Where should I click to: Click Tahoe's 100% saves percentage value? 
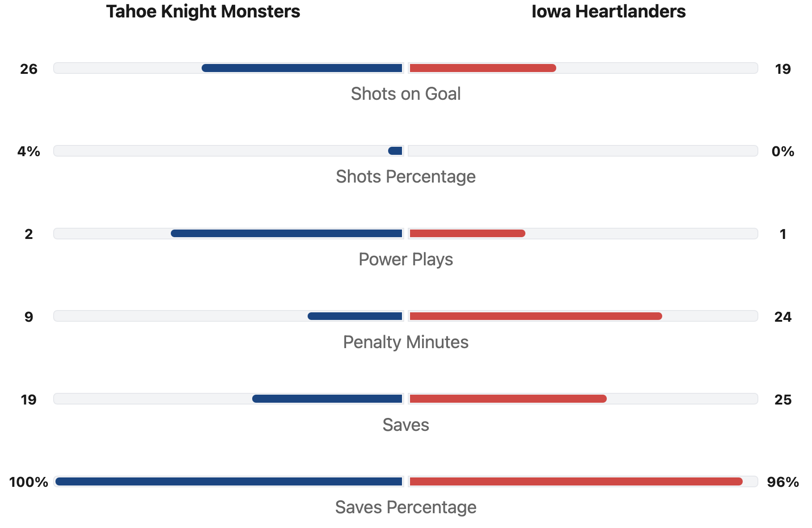[x=29, y=482]
